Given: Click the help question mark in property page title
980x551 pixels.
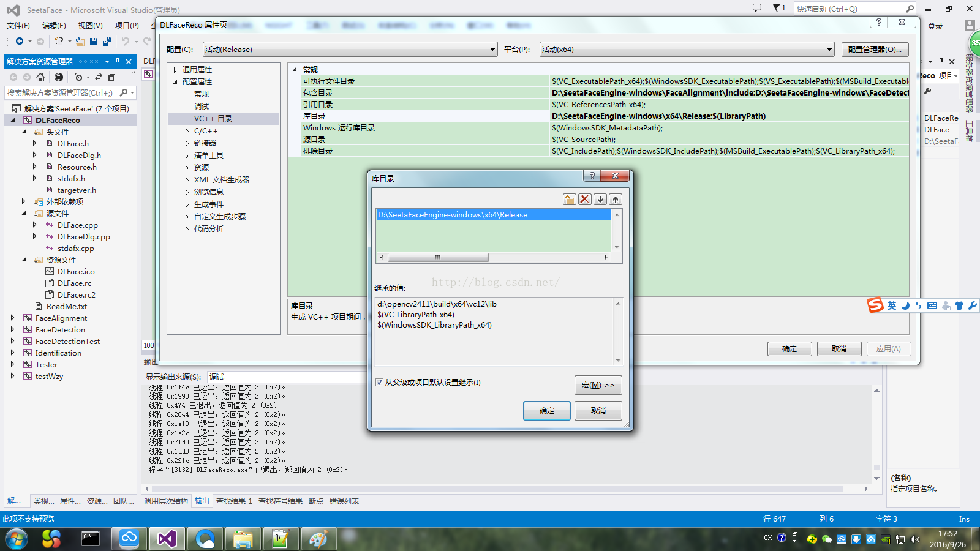Looking at the screenshot, I should tap(879, 22).
